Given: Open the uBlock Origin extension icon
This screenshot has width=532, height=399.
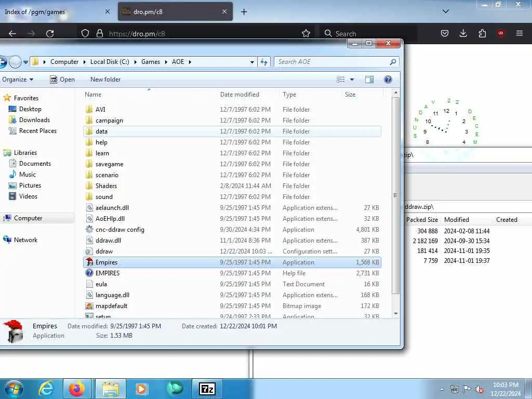Looking at the screenshot, I should (501, 33).
